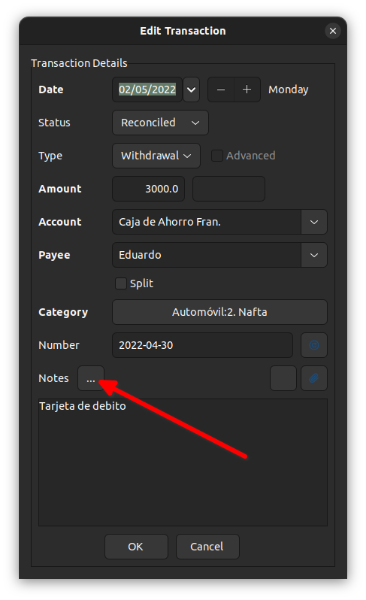Image resolution: width=366 pixels, height=600 pixels.
Task: Toggle the Advanced checkbox
Action: point(217,156)
